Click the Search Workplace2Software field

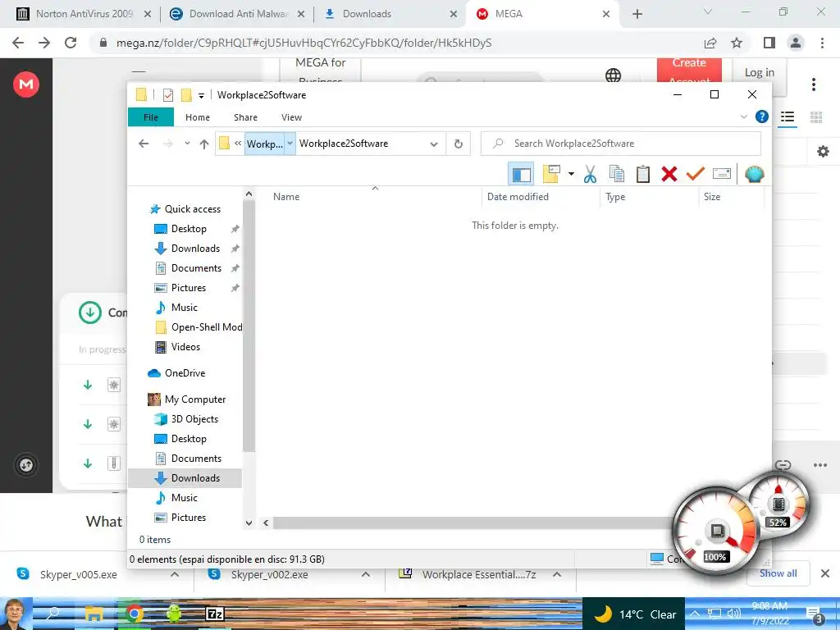[x=620, y=144]
